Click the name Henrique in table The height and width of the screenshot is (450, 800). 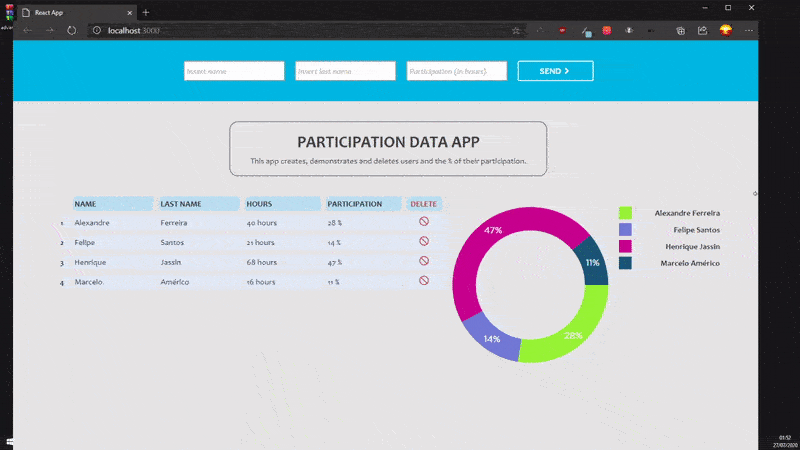pyautogui.click(x=90, y=262)
